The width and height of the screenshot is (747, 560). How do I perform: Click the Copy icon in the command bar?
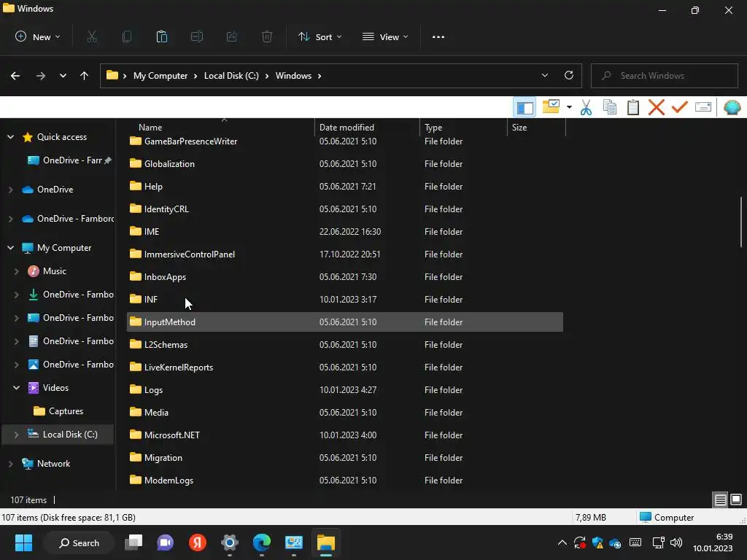pyautogui.click(x=127, y=36)
